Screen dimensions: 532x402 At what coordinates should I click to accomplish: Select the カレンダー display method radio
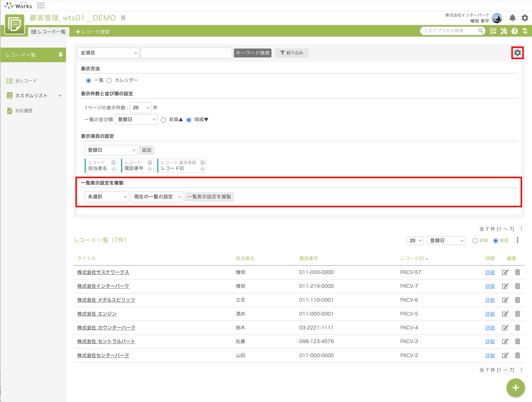click(x=109, y=81)
